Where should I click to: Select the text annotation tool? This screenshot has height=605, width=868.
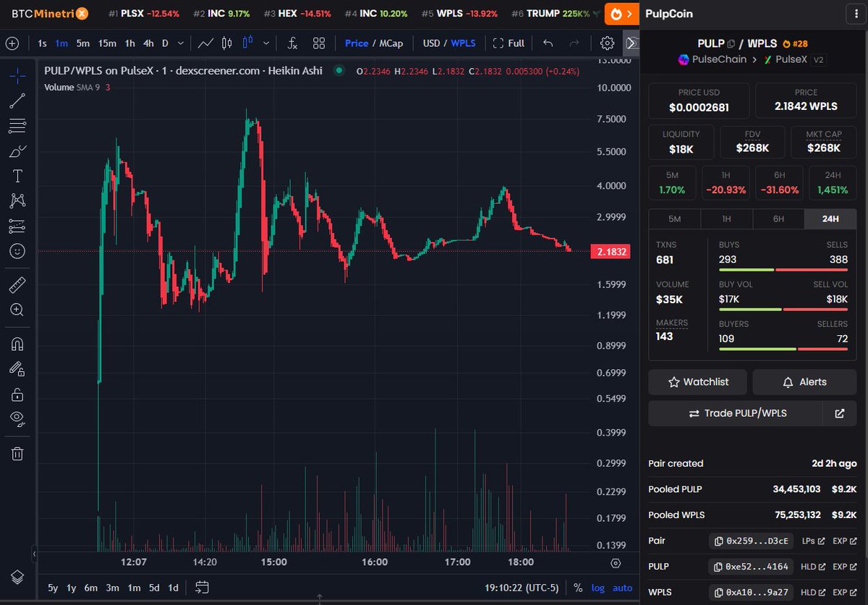point(17,176)
